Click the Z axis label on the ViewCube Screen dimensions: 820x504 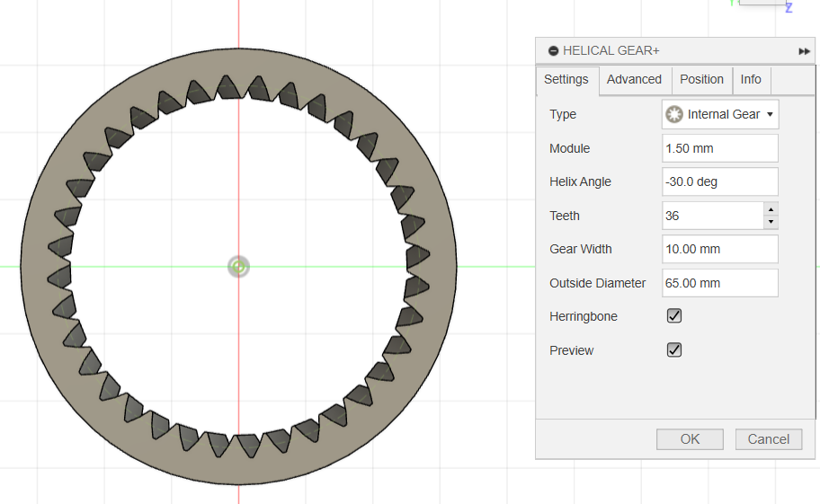click(x=789, y=8)
